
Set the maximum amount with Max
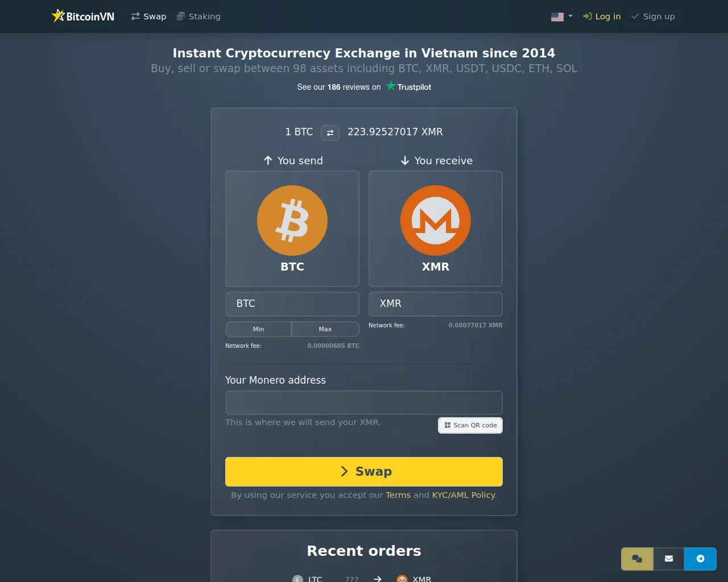[325, 329]
